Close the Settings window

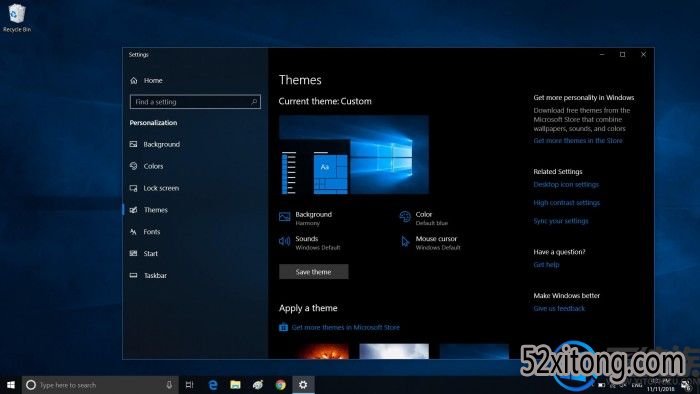click(643, 54)
